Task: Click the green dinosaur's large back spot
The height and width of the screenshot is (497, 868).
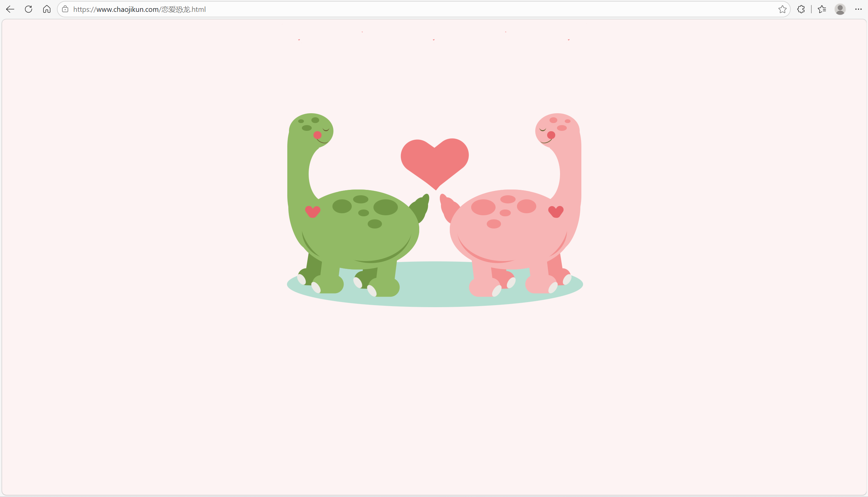Action: 386,207
